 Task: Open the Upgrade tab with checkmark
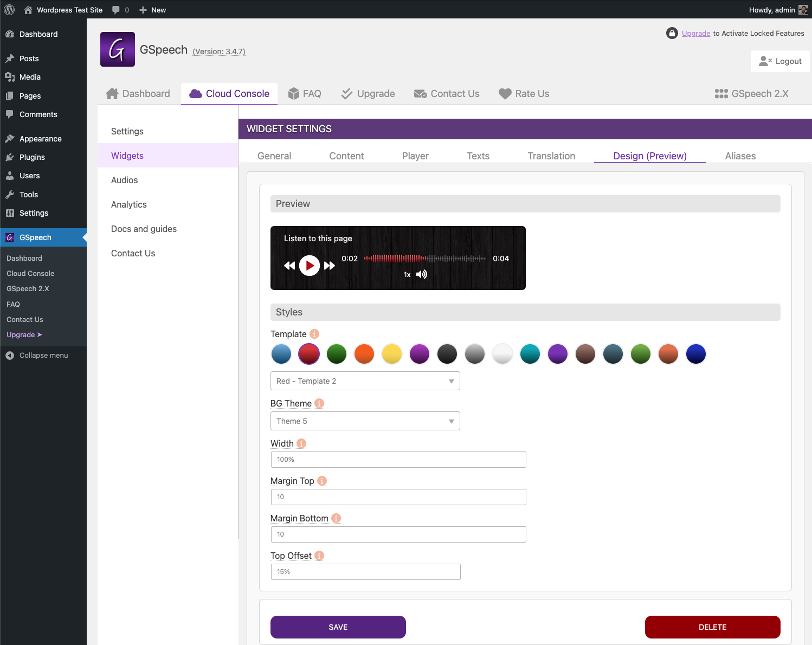pos(368,94)
